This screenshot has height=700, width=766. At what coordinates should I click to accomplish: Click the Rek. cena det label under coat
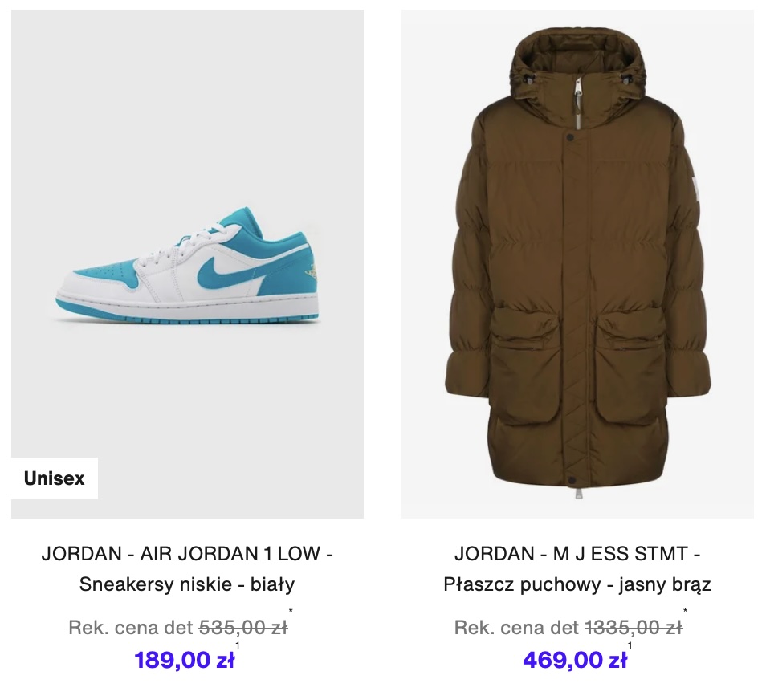tap(517, 627)
